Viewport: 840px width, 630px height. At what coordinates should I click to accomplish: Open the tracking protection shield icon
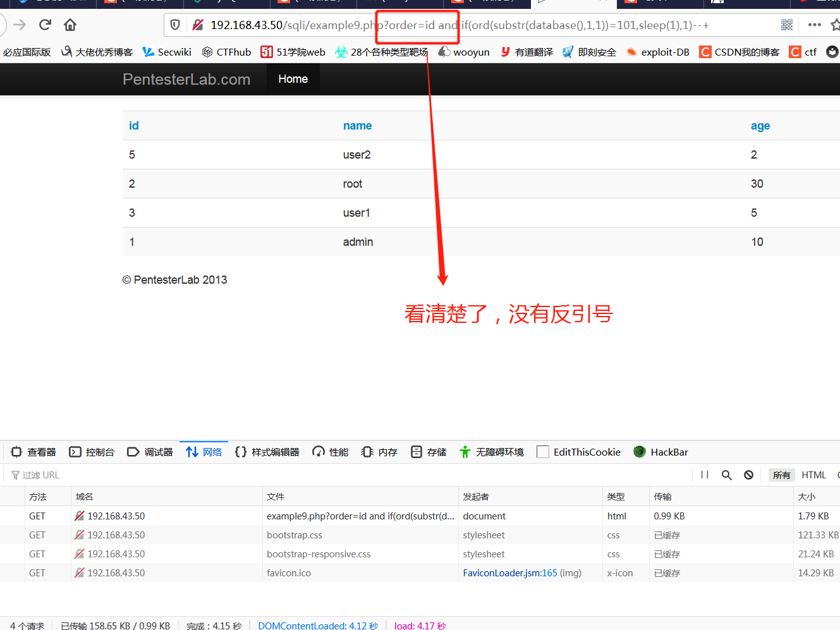coord(176,25)
